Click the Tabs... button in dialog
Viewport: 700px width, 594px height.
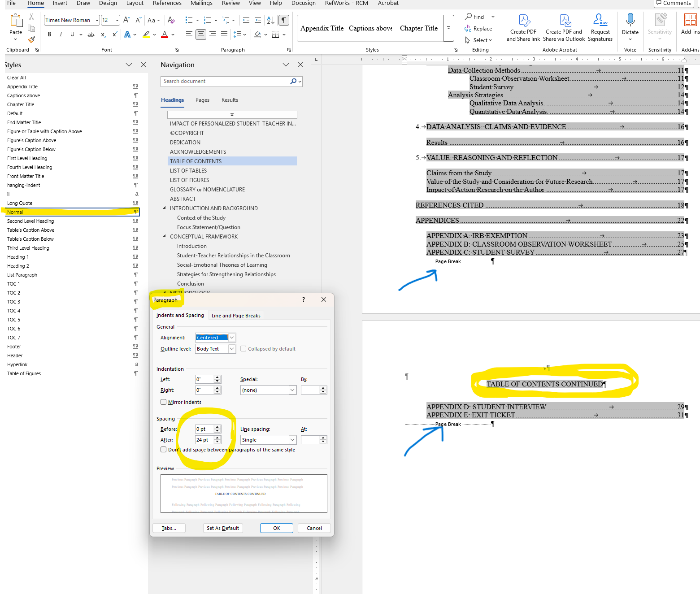[169, 528]
